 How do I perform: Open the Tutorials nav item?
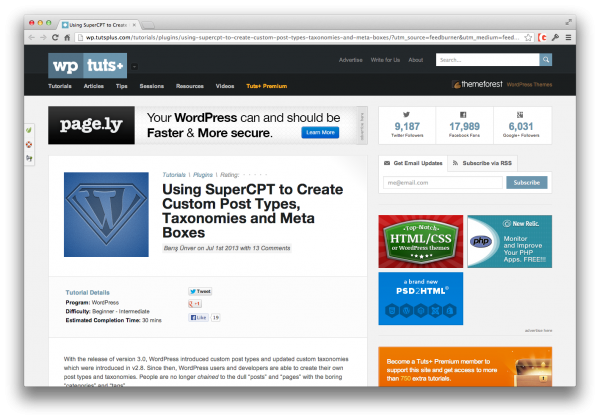tap(60, 86)
